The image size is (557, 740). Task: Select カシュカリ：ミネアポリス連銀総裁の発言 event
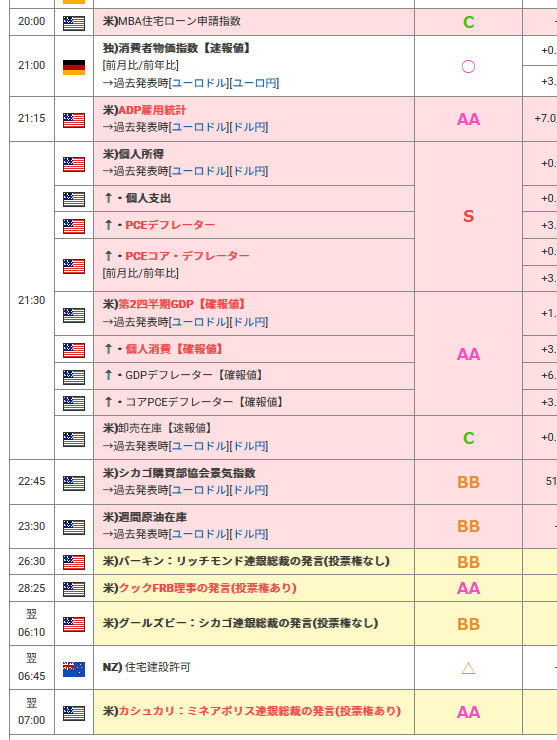(x=252, y=711)
